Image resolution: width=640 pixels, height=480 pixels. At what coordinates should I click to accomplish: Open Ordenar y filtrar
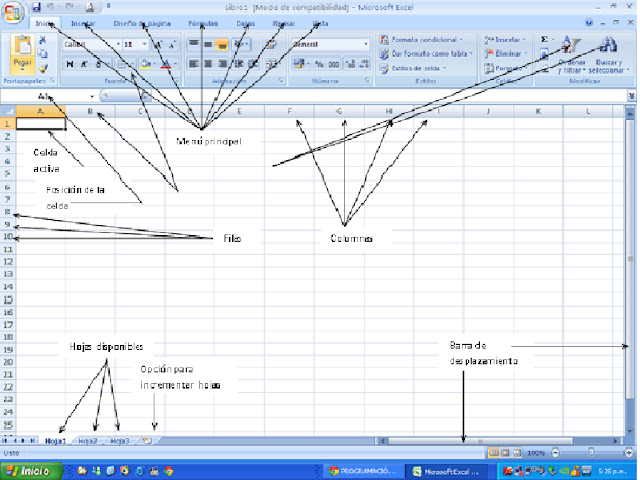click(x=572, y=55)
